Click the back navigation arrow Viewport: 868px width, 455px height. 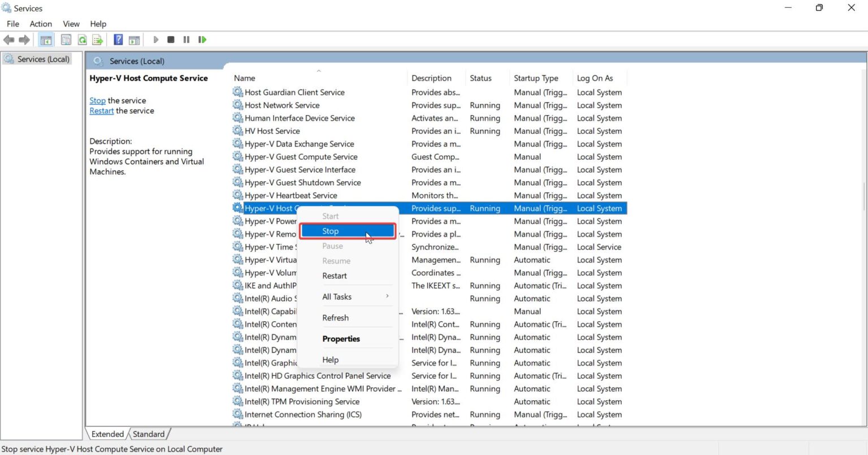click(9, 40)
